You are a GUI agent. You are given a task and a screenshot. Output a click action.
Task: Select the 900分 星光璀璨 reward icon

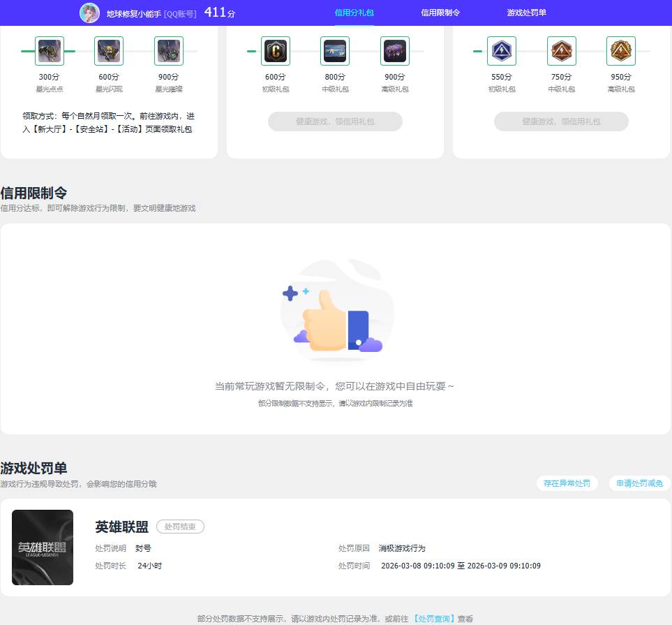coord(169,51)
